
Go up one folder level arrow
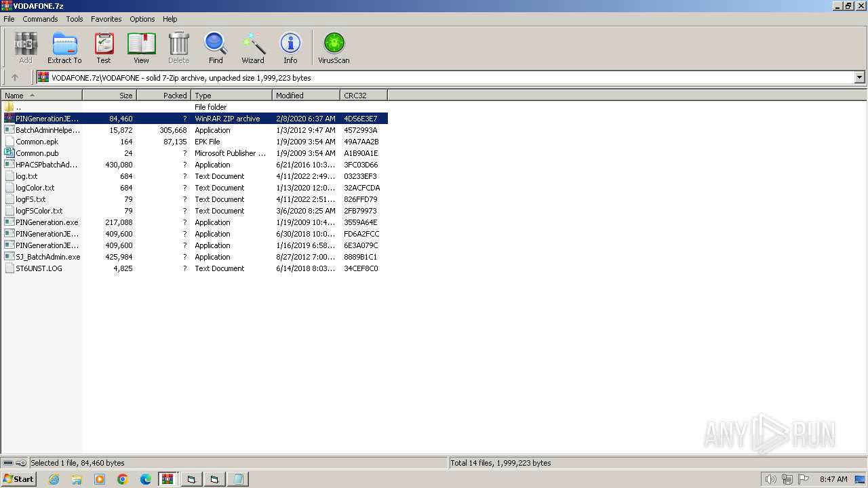click(x=15, y=77)
